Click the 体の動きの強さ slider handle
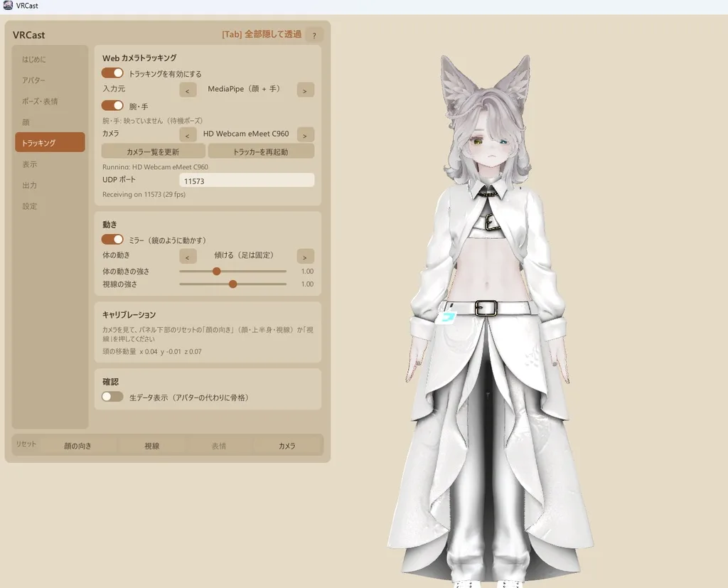728x588 pixels. (x=216, y=271)
